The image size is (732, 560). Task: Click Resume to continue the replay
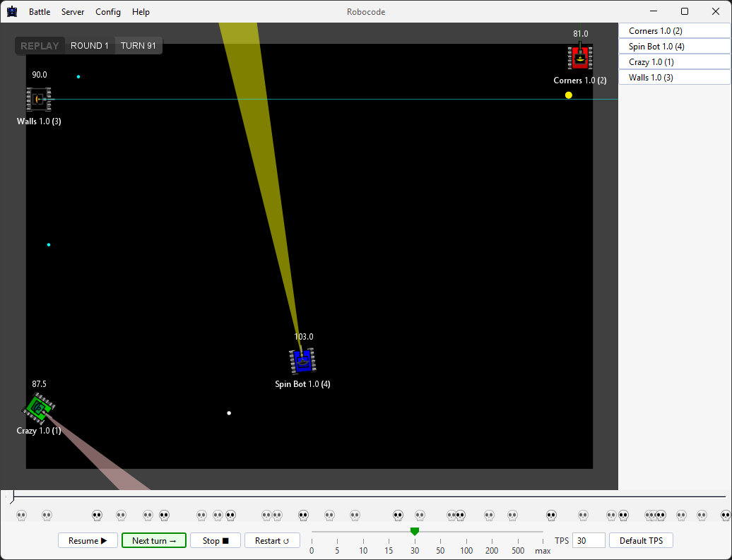pyautogui.click(x=88, y=540)
